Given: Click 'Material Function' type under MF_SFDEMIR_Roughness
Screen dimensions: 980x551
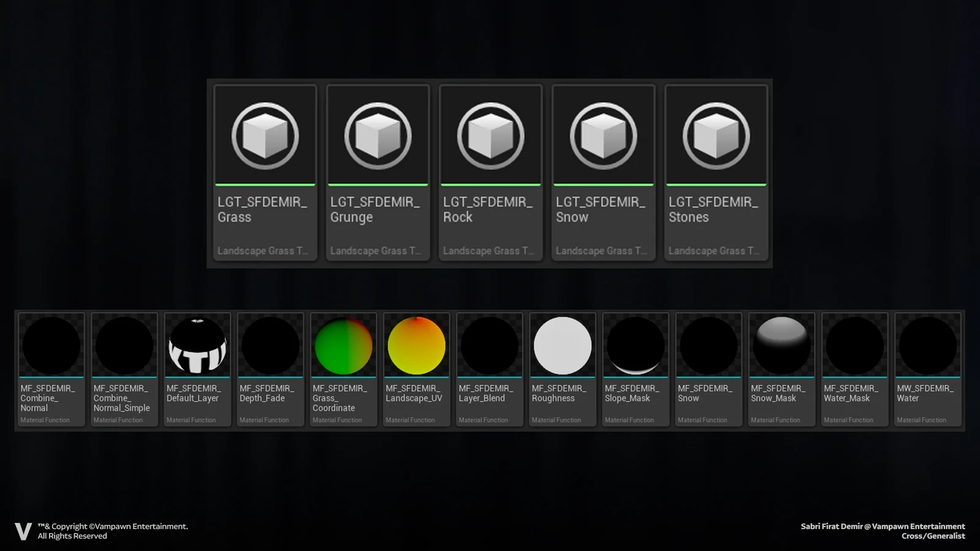Looking at the screenshot, I should pyautogui.click(x=556, y=420).
